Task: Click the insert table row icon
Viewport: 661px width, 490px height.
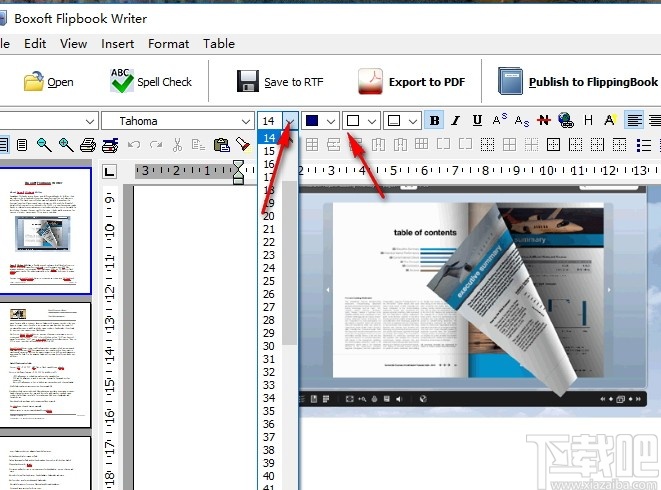Action: click(333, 145)
